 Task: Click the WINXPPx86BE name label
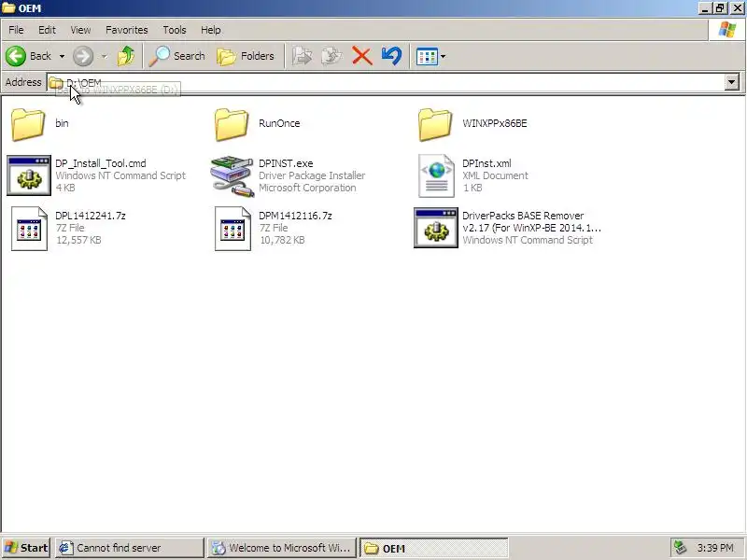tap(495, 123)
